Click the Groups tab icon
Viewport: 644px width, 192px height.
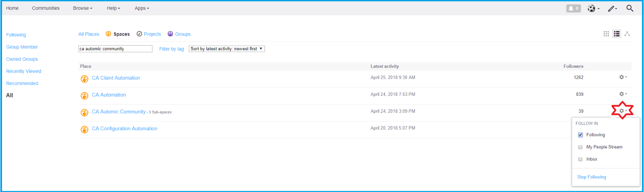click(170, 34)
